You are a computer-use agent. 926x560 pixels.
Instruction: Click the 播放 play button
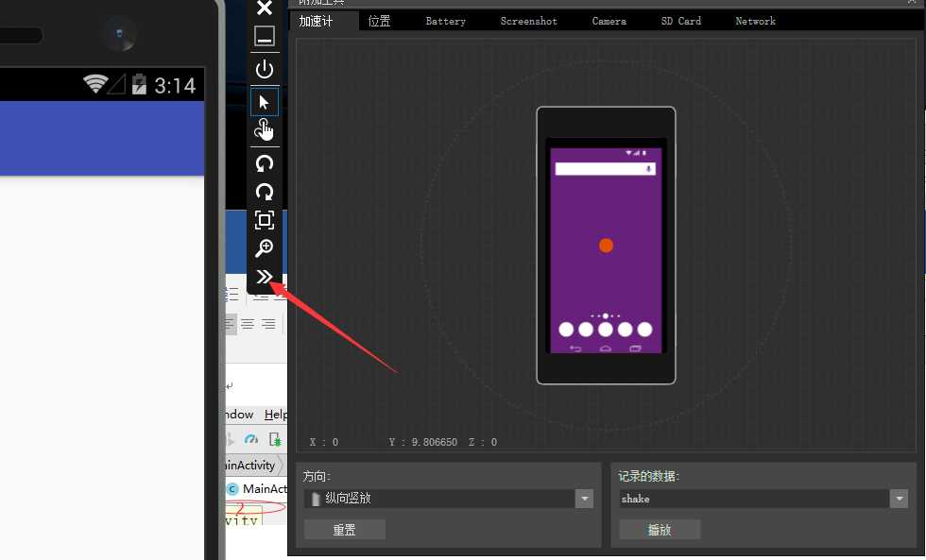(x=660, y=530)
